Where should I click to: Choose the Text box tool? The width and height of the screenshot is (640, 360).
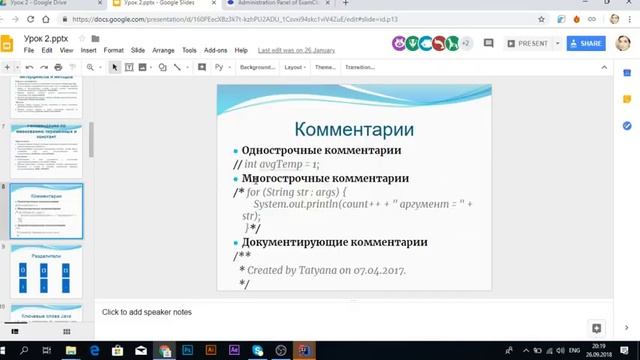click(x=129, y=67)
